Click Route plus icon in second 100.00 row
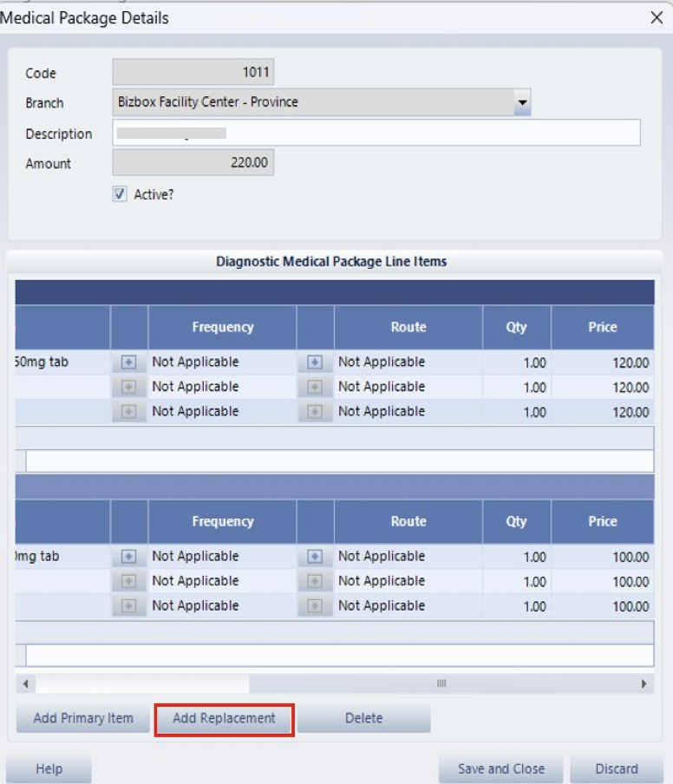673x784 pixels. (315, 581)
